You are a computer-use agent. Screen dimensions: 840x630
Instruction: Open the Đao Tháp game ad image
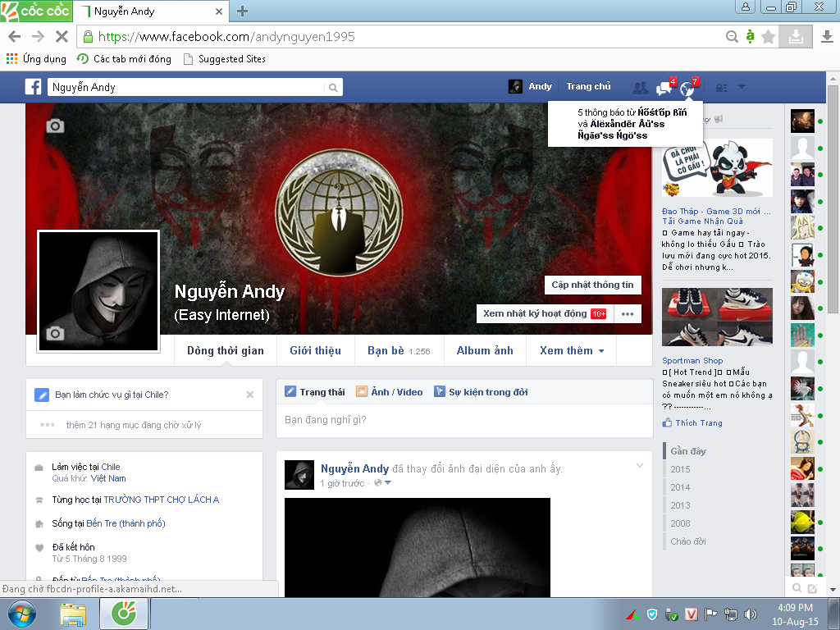717,168
